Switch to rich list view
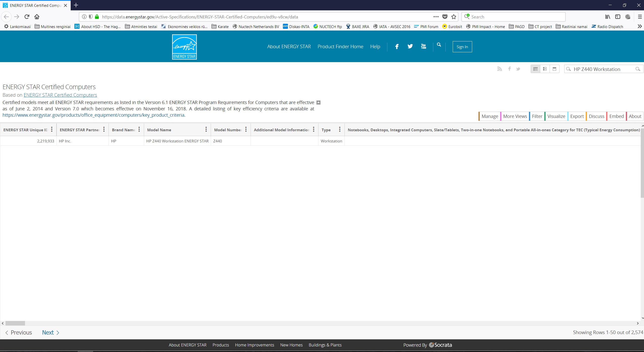Viewport: 644px width, 352px height. click(545, 69)
